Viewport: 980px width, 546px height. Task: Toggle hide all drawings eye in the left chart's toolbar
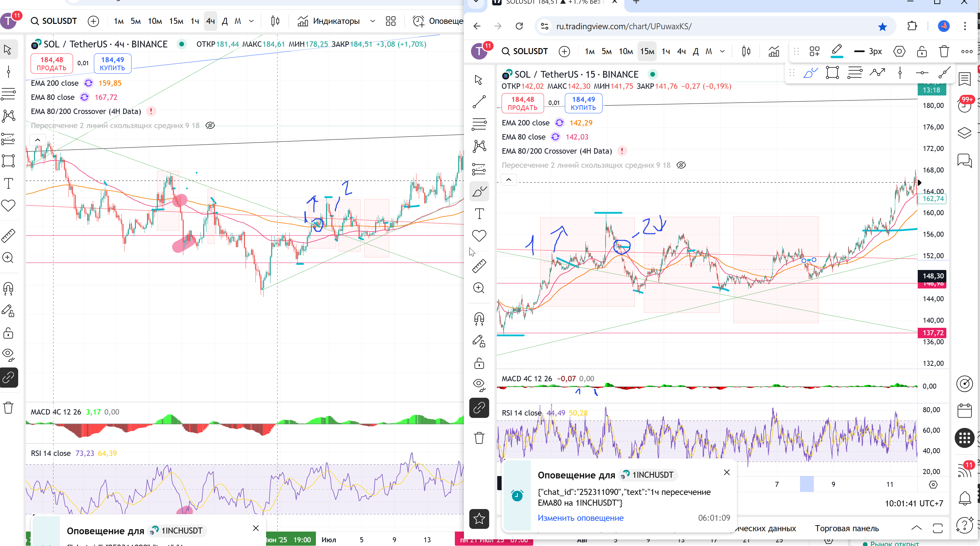(x=8, y=355)
